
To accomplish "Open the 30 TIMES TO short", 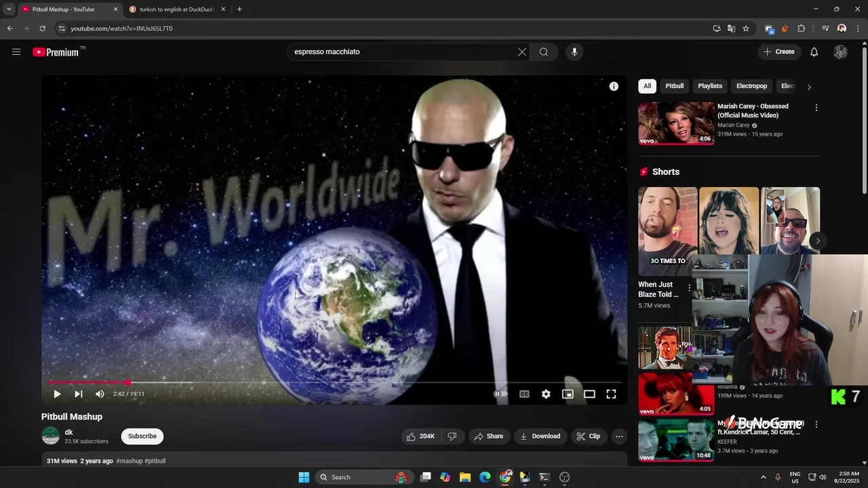I will tap(667, 231).
